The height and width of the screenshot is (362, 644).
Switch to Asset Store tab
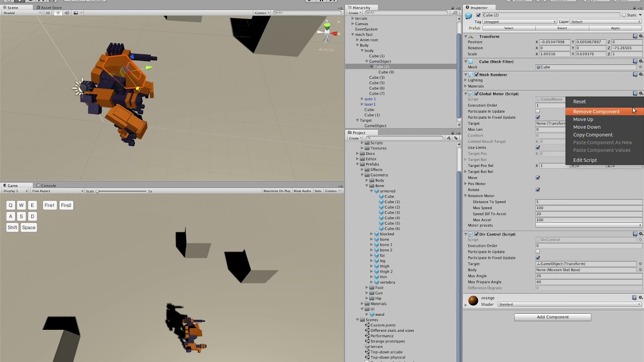coord(49,8)
